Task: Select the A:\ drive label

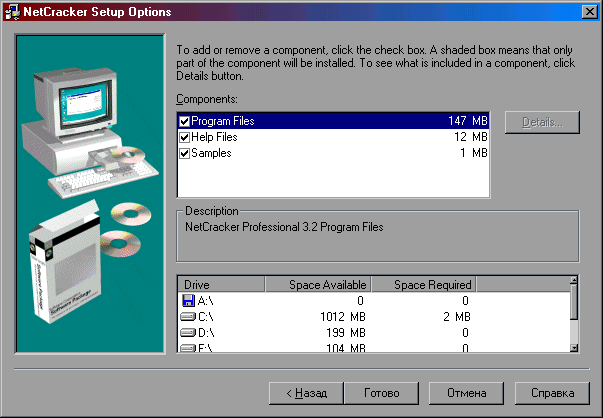Action: (205, 301)
